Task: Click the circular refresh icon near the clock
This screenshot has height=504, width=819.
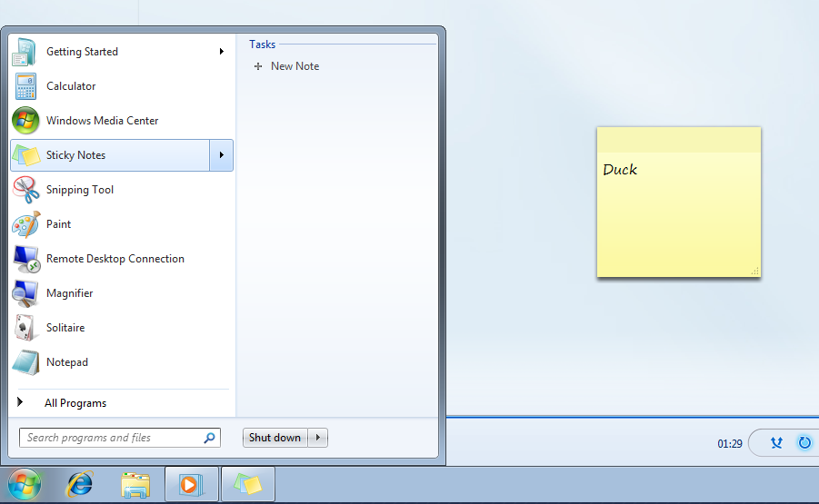Action: click(x=804, y=442)
